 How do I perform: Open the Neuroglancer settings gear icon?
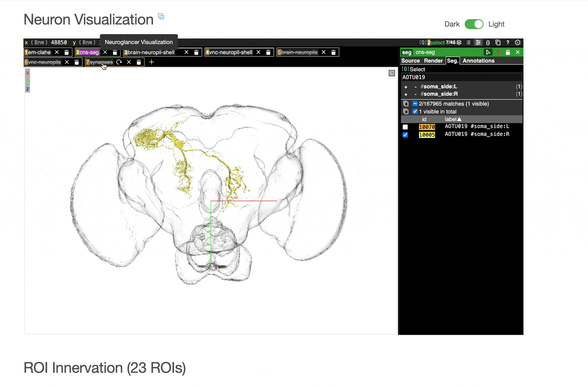[x=518, y=43]
